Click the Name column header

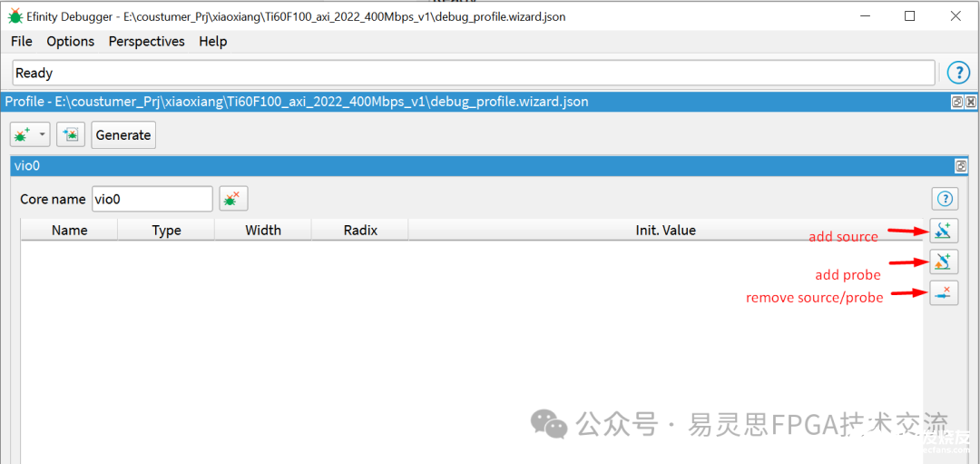(x=69, y=230)
